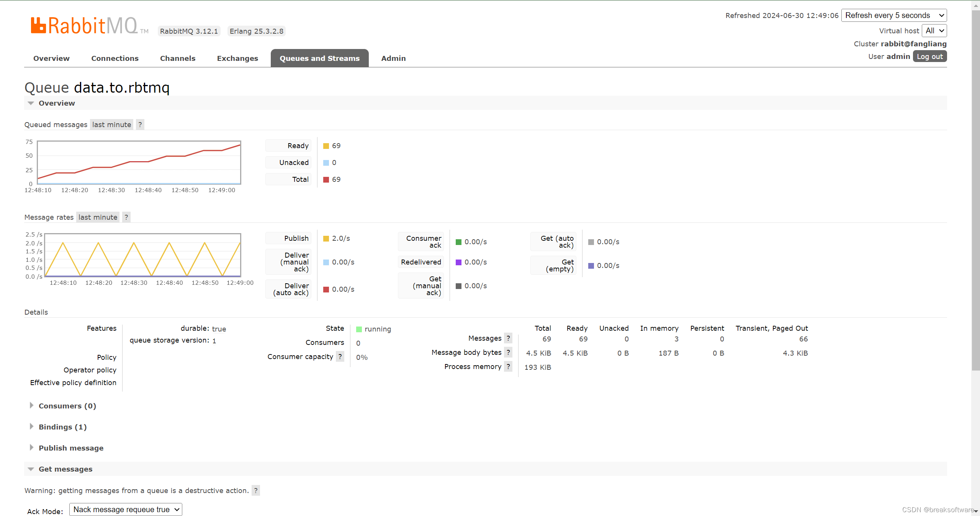Switch to the Overview tab
The image size is (980, 516).
click(x=51, y=58)
